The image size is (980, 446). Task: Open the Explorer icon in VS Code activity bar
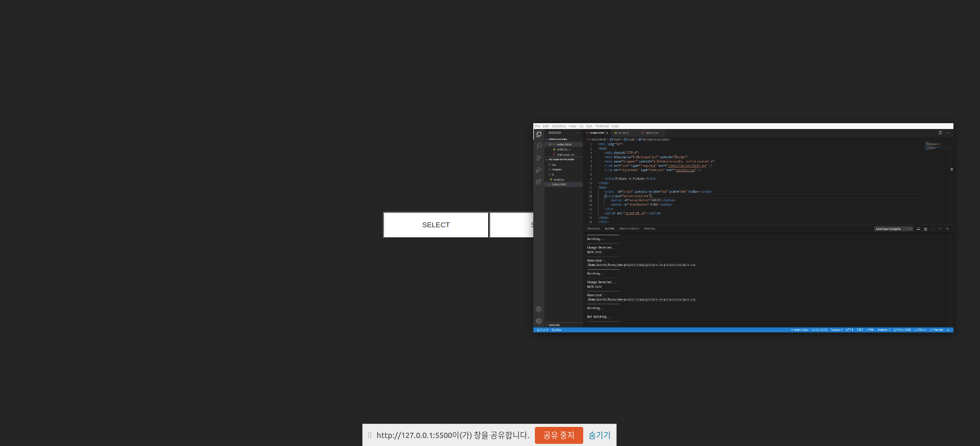point(539,134)
